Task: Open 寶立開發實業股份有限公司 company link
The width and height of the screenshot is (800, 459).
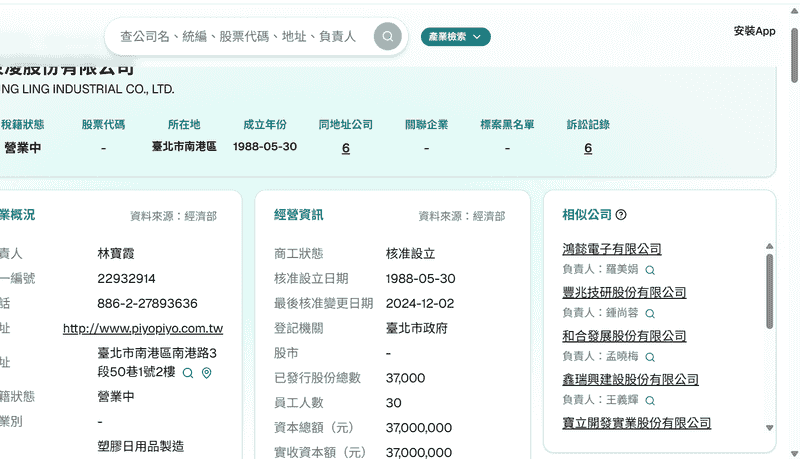Action: [x=636, y=423]
